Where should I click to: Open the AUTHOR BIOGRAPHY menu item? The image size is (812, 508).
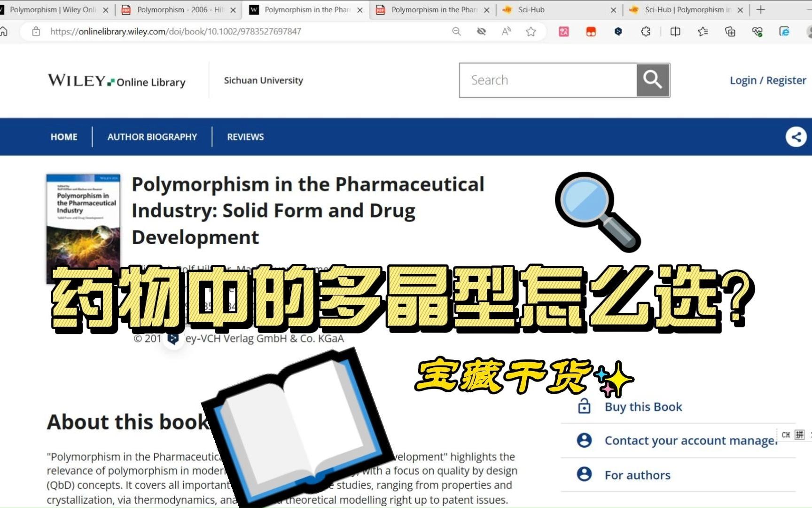pyautogui.click(x=152, y=137)
